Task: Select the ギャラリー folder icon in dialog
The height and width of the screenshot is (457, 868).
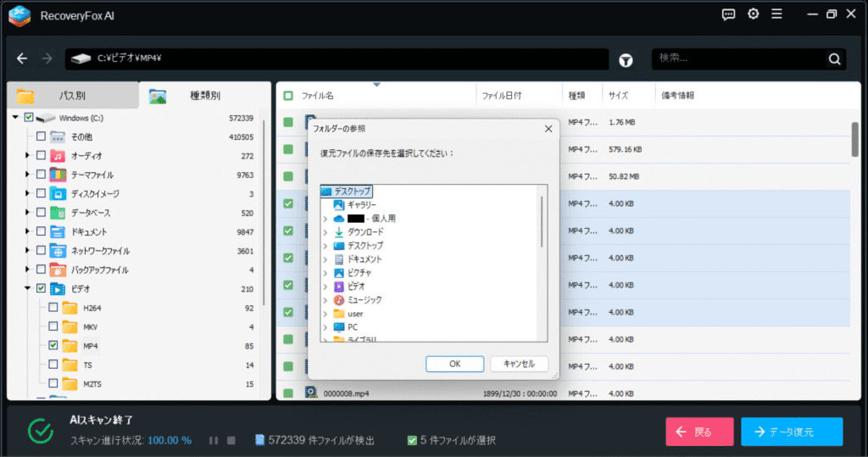Action: [339, 205]
